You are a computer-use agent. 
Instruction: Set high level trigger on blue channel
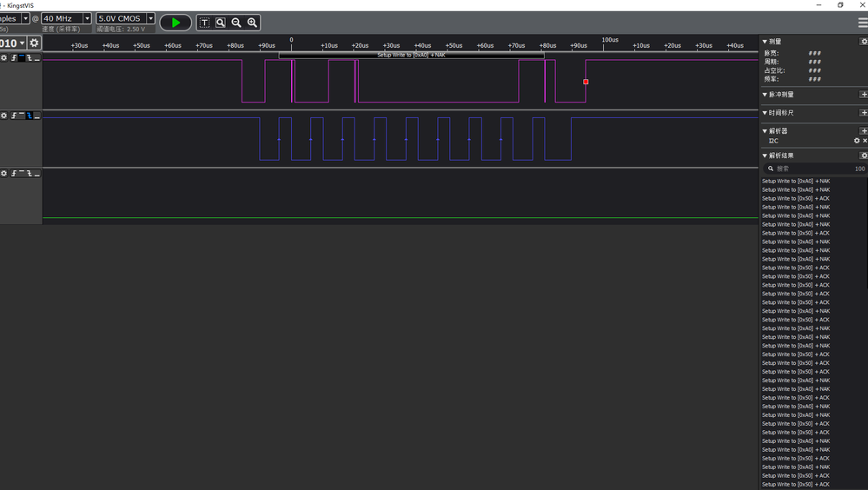22,116
